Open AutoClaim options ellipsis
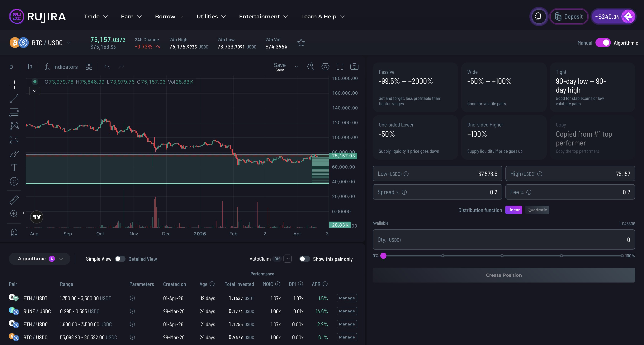This screenshot has width=644, height=345. [x=288, y=259]
